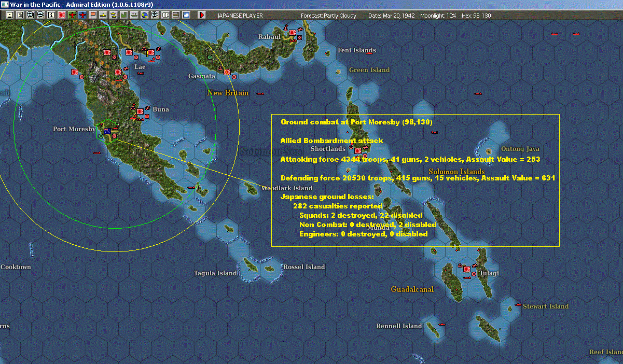This screenshot has height=364, width=623.
Task: Select the red plane on green toolbar icon
Action: point(72,15)
